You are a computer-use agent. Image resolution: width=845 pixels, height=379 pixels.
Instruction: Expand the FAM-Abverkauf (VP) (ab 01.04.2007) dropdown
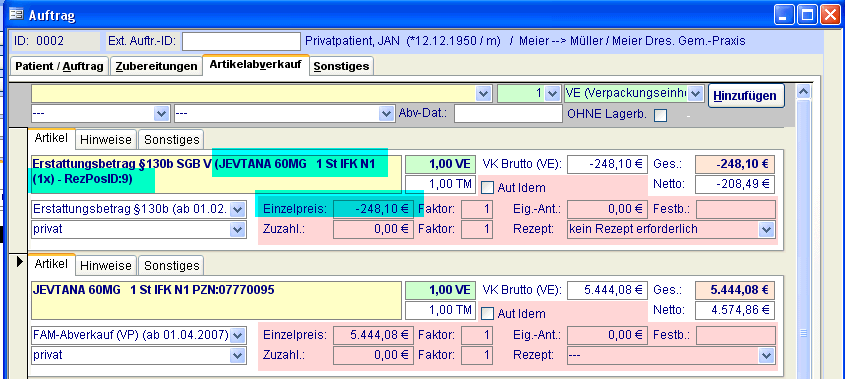[x=238, y=335]
